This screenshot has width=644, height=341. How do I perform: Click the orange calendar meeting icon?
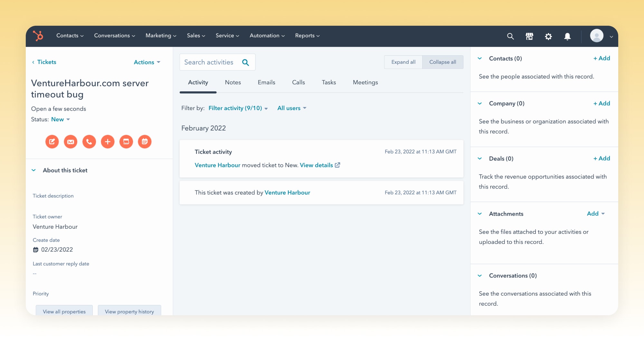pos(145,142)
